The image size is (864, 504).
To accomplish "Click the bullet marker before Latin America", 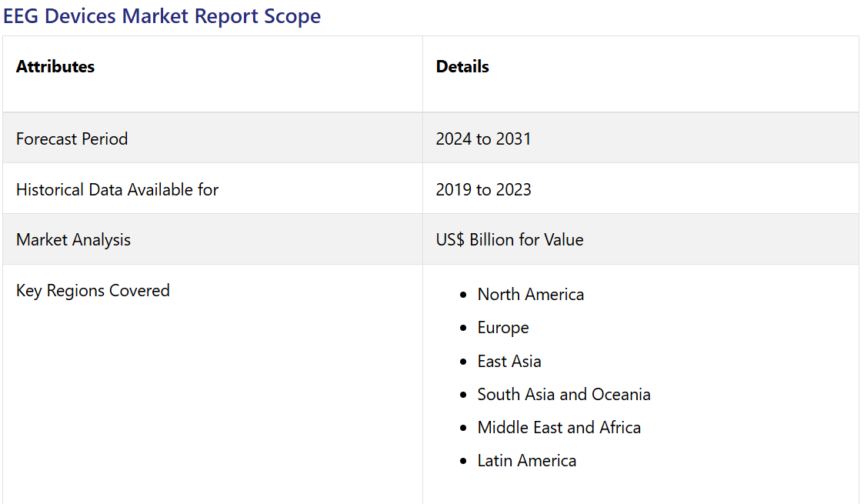I will tap(462, 462).
